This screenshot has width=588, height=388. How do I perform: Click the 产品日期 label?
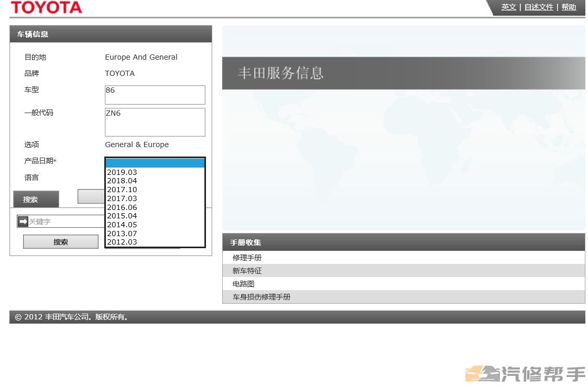(x=40, y=161)
